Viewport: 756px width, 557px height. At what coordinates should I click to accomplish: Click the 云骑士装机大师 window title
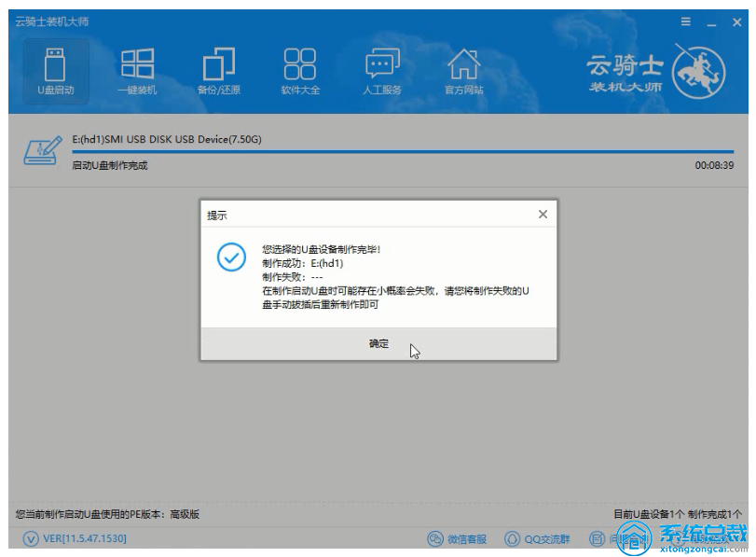click(x=52, y=21)
